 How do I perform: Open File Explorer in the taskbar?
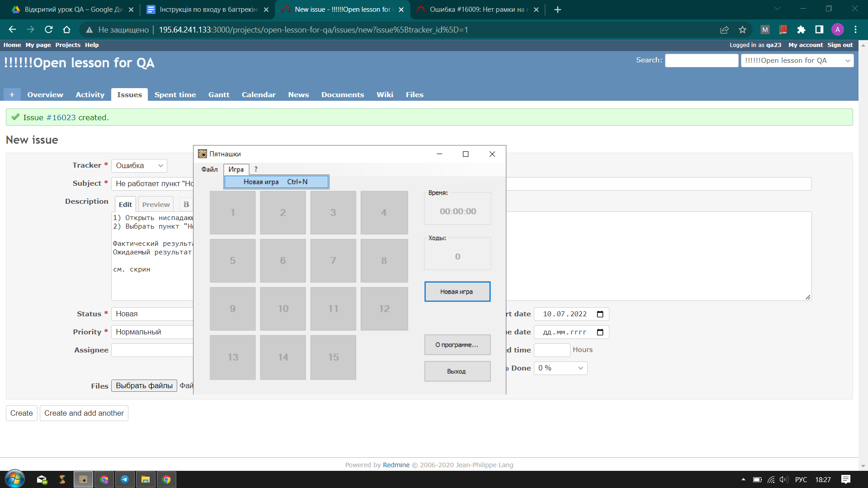tap(146, 479)
